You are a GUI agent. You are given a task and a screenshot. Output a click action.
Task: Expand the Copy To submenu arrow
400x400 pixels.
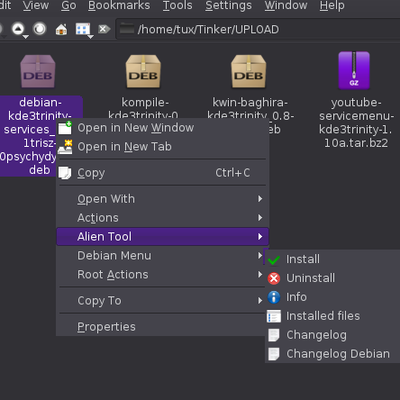tap(260, 300)
